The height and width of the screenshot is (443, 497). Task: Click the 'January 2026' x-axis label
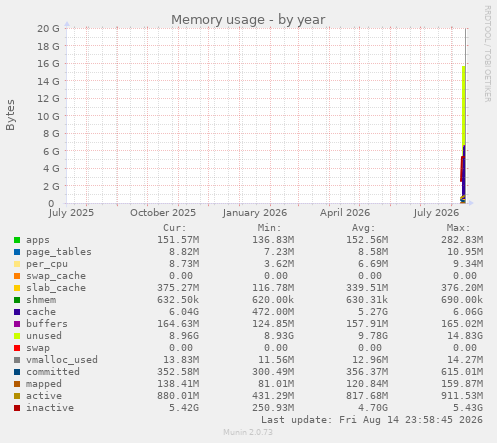tap(255, 213)
